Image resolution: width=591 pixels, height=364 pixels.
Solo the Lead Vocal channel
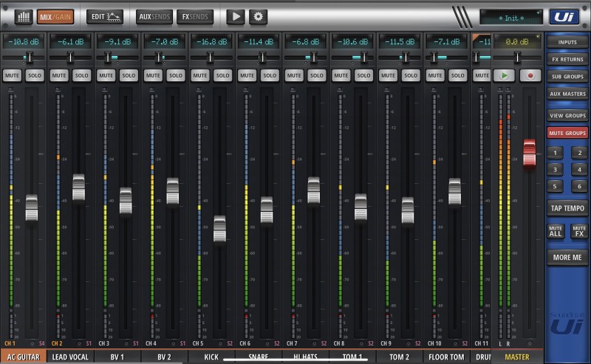point(81,75)
